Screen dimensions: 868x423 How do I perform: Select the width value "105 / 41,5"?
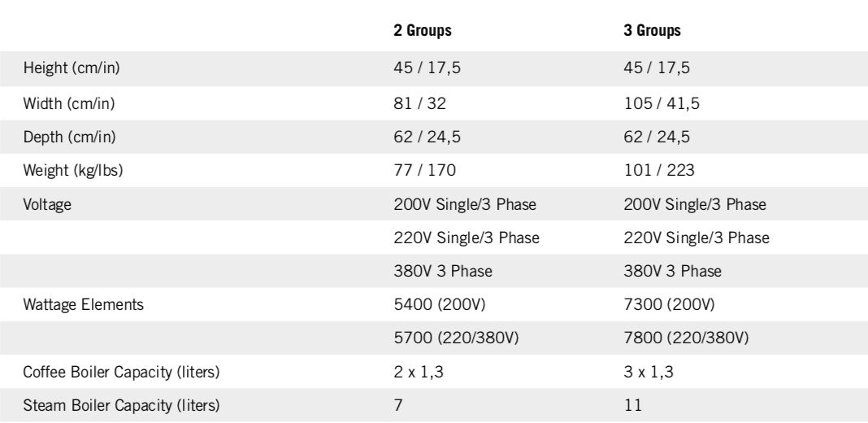(x=655, y=105)
